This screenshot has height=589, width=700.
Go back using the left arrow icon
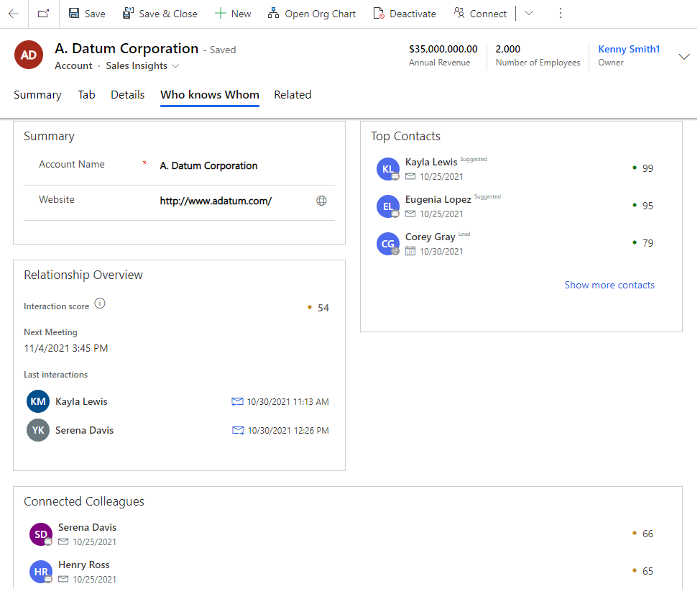[x=14, y=14]
